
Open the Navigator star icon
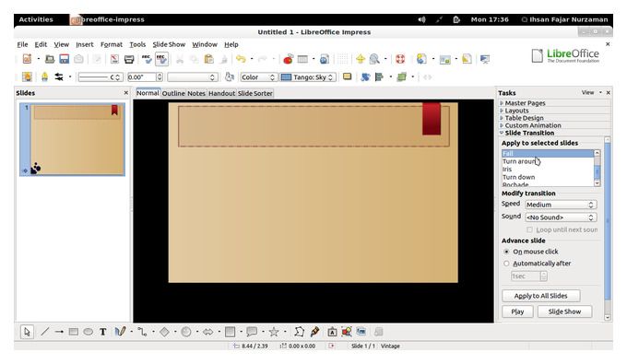(x=360, y=59)
